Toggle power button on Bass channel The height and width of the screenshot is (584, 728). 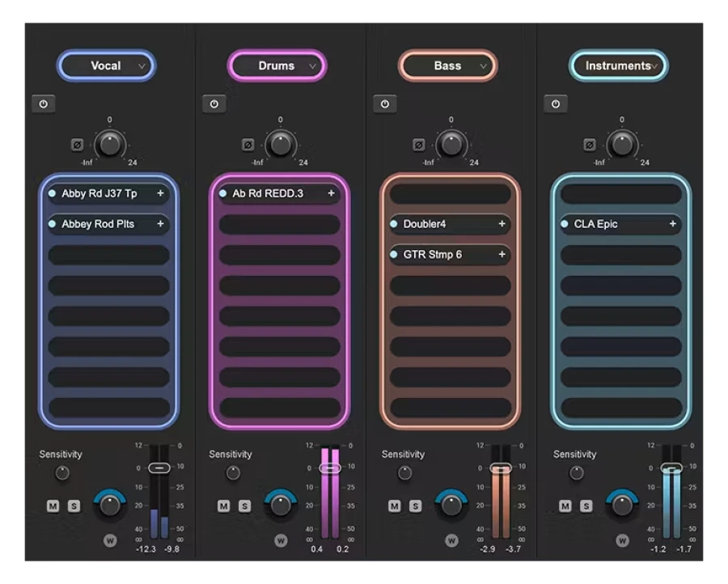pos(385,104)
